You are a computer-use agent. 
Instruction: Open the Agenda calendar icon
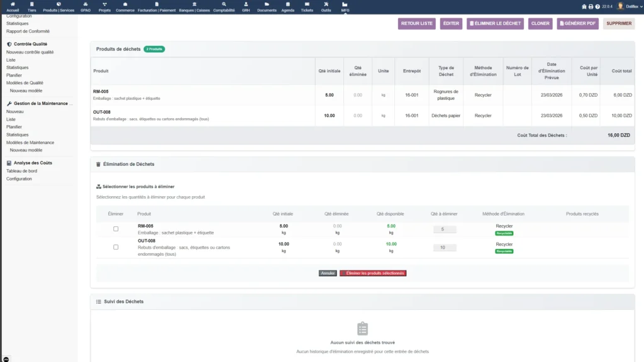(x=287, y=4)
